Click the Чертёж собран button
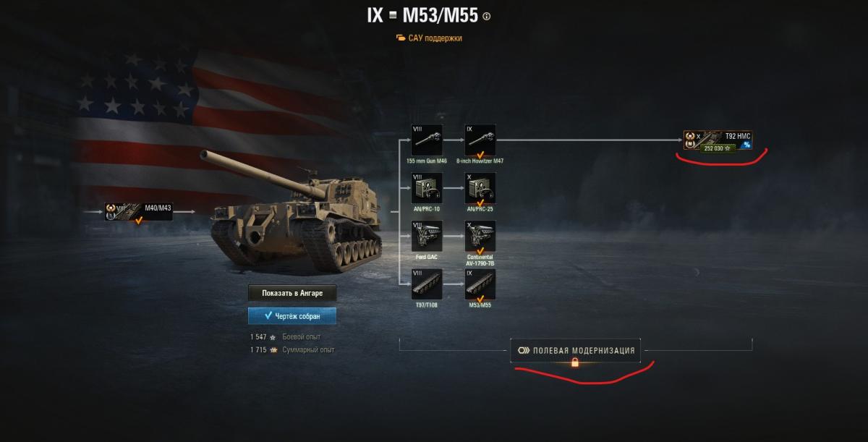868x442 pixels. pyautogui.click(x=292, y=316)
